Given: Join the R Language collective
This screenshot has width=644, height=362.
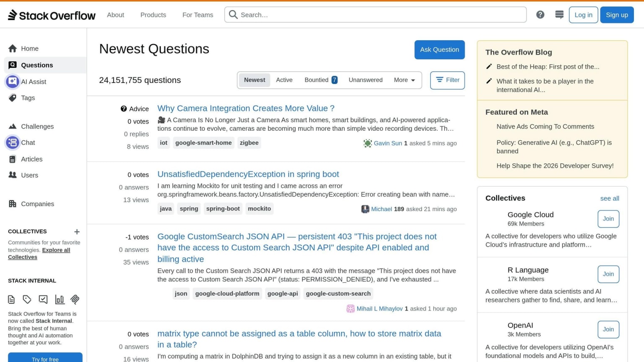Looking at the screenshot, I should [608, 274].
